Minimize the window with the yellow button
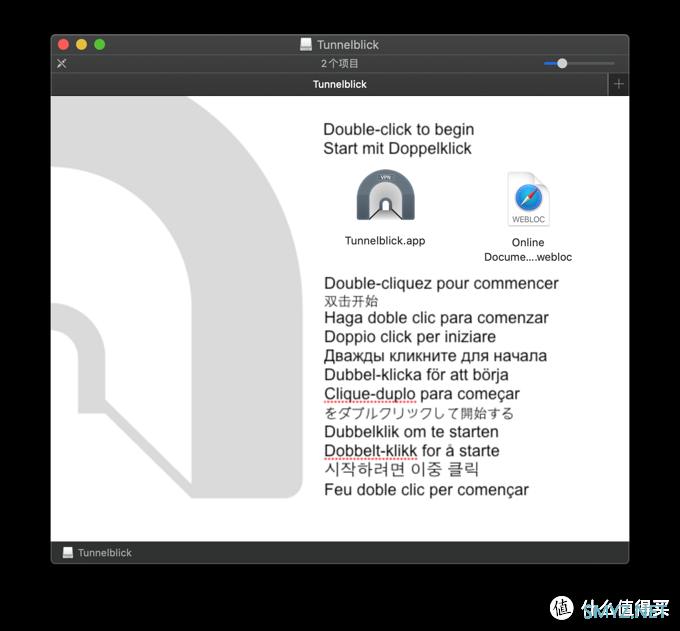This screenshot has width=680, height=631. (82, 44)
